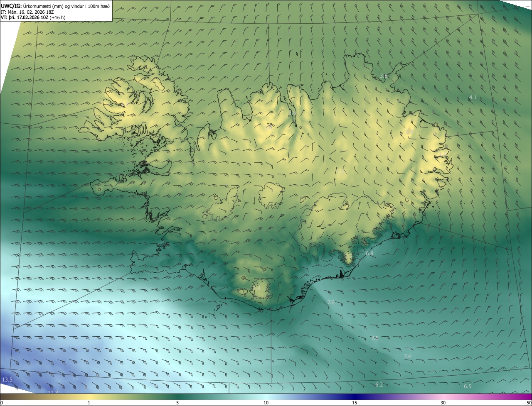
Task: Click the "Úrkomumætti (mm) og vindur i 100m hæð" text
Action: [x=66, y=6]
